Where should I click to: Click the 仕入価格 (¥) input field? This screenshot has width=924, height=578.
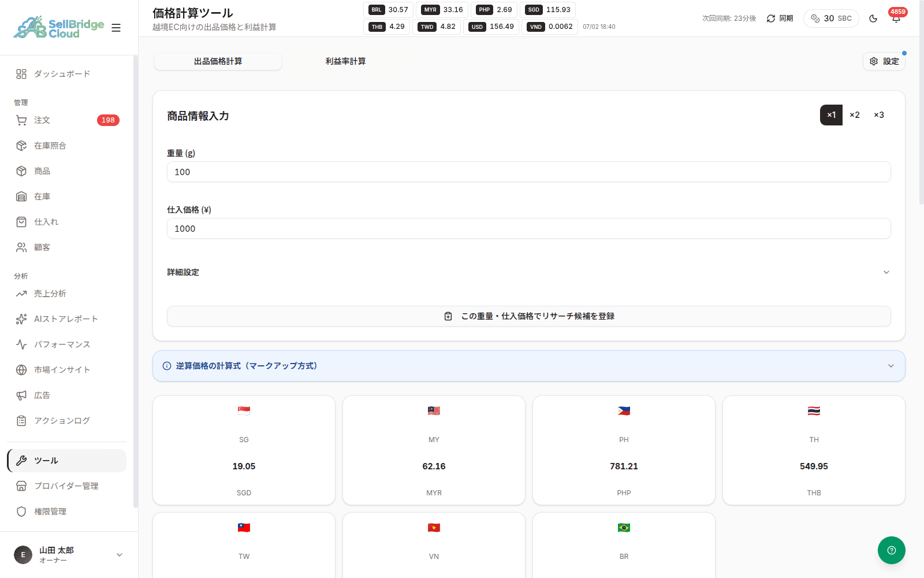pyautogui.click(x=529, y=228)
